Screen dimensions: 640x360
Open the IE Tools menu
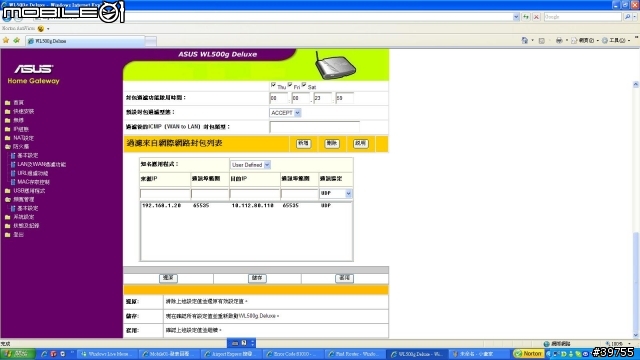[x=616, y=40]
